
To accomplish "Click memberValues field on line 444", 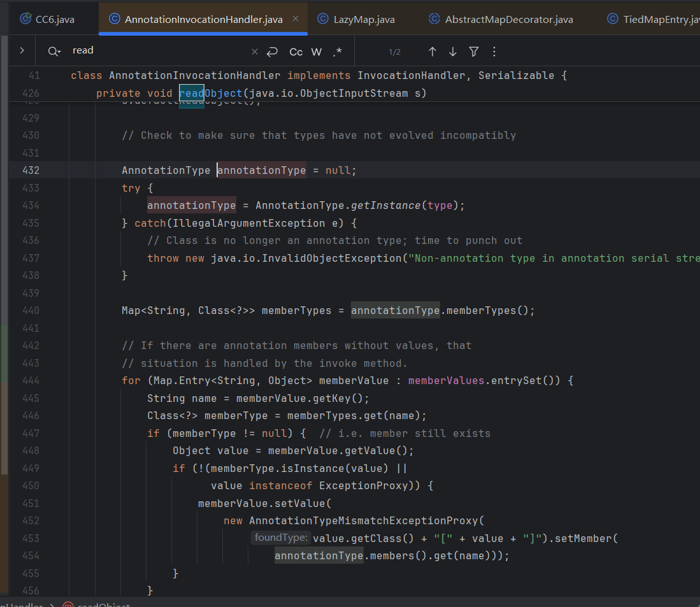I will pos(446,381).
